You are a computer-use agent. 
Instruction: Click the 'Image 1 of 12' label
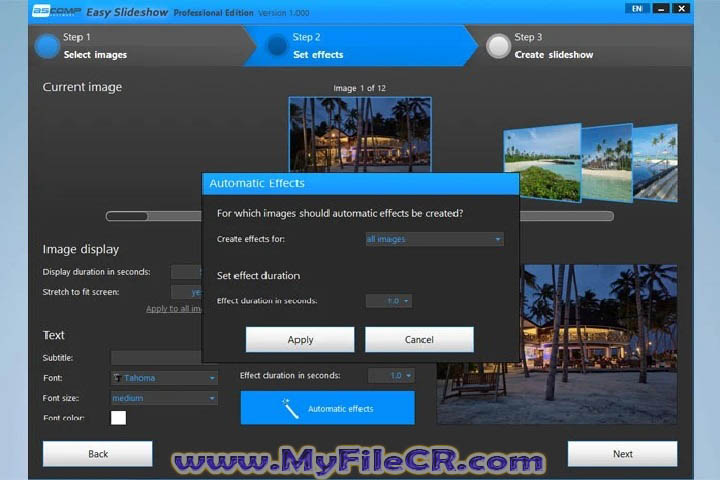click(360, 88)
